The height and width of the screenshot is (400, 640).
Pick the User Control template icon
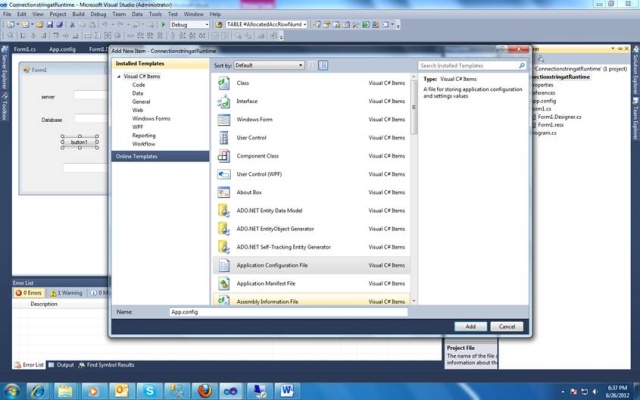pos(224,138)
